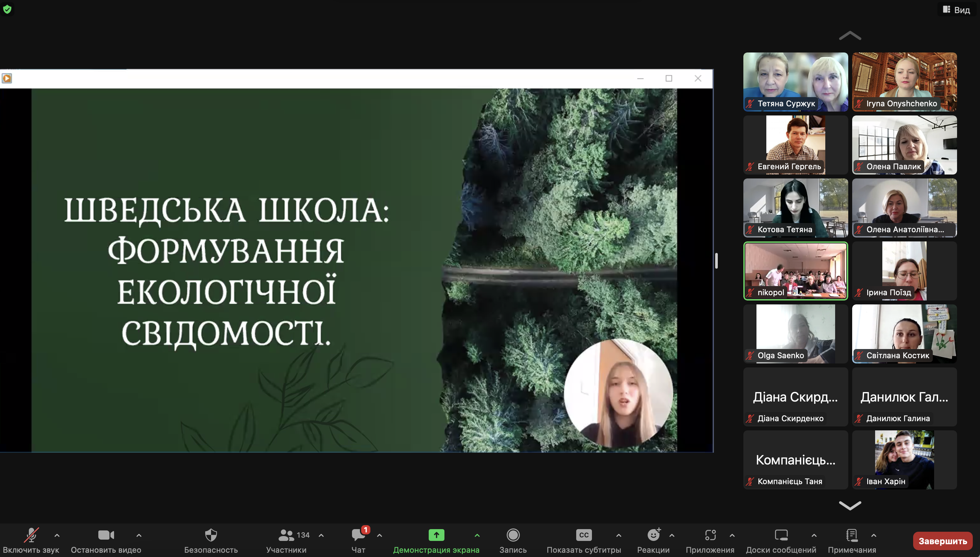This screenshot has width=980, height=557.
Task: Open the Примечания notes icon
Action: tap(852, 535)
